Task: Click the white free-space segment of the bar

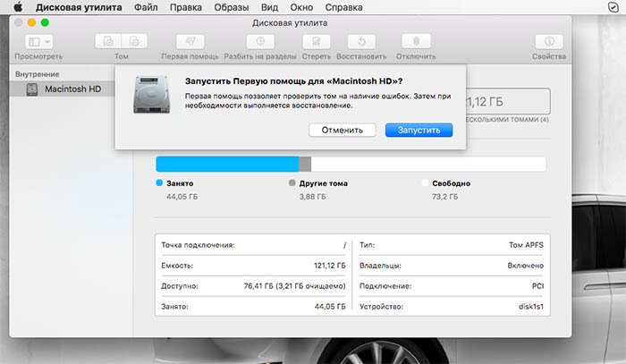Action: point(428,164)
